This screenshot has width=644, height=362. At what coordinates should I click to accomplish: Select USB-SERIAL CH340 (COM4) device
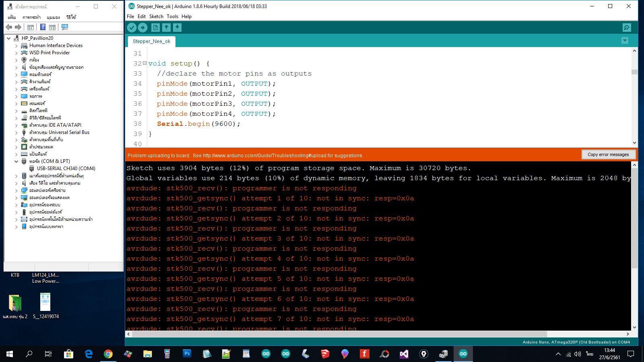coord(66,169)
